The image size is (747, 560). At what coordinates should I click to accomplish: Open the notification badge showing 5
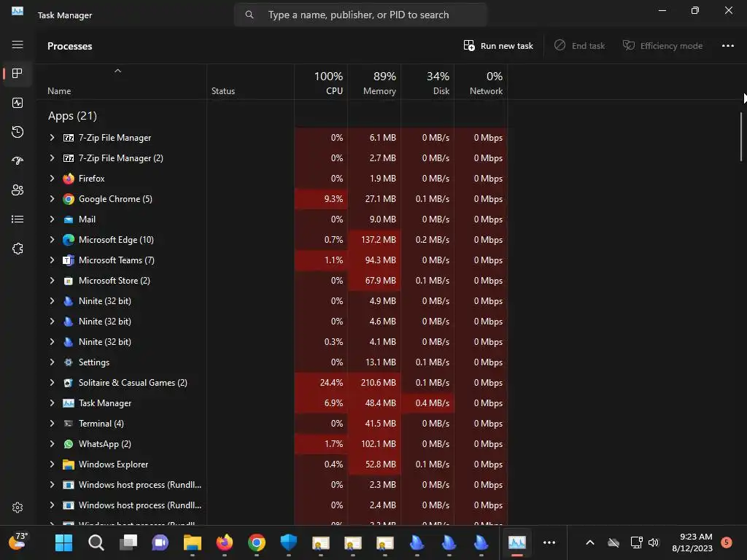pyautogui.click(x=727, y=542)
